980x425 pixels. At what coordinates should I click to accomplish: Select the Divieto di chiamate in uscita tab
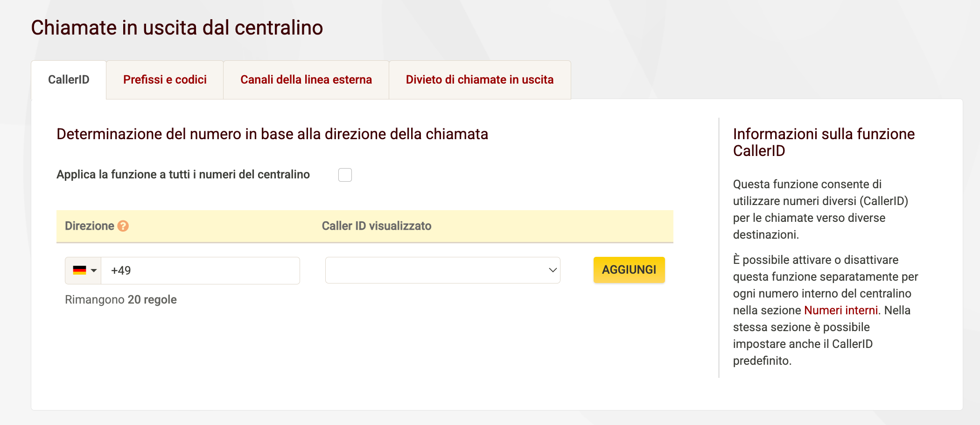coord(479,79)
